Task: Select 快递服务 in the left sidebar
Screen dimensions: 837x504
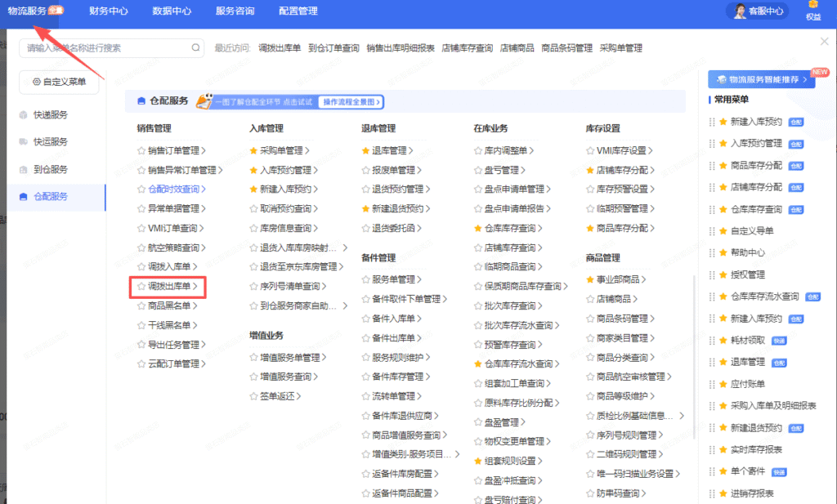Action: [50, 115]
